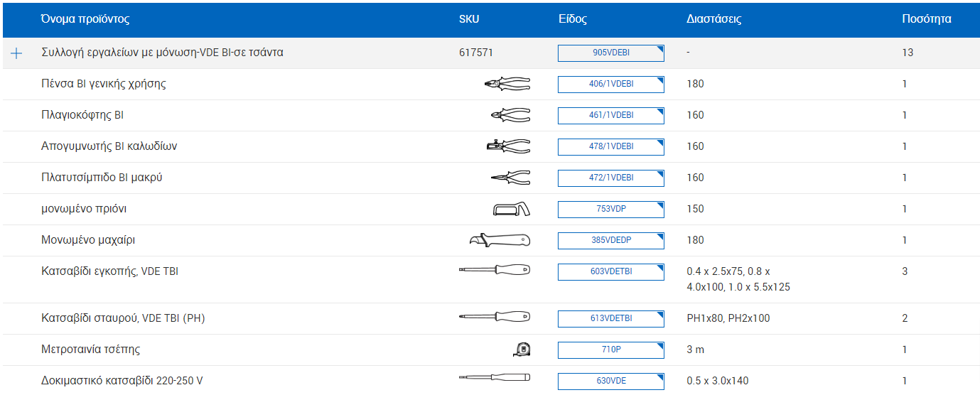The image size is (980, 395).
Task: Expand the VDE BI tool set row
Action: pos(17,53)
